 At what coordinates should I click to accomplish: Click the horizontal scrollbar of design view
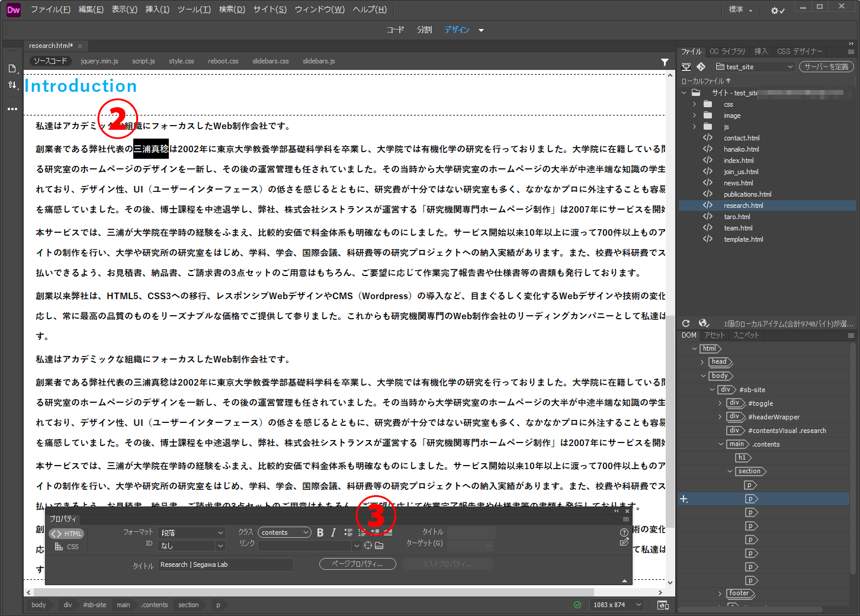[313, 592]
